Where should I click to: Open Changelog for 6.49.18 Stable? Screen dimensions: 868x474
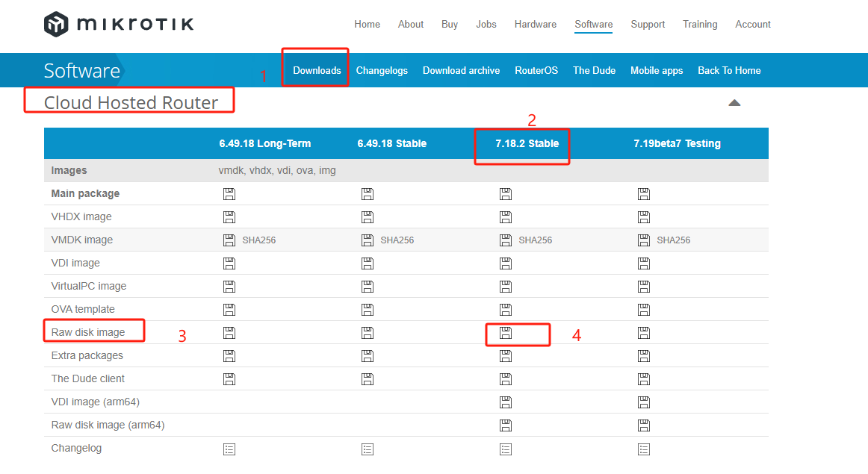(x=368, y=449)
